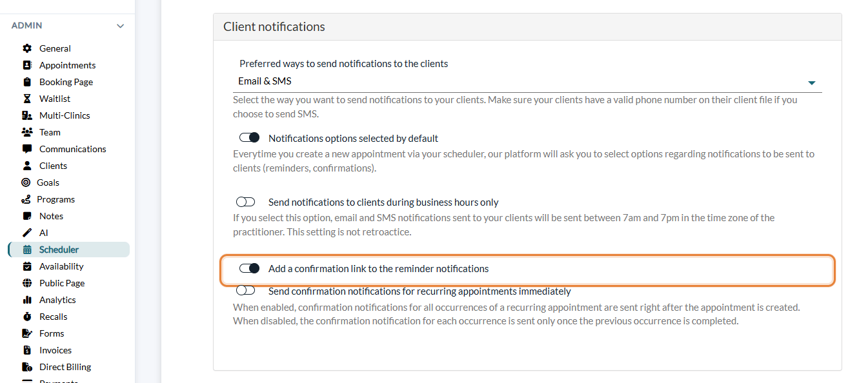Image resolution: width=868 pixels, height=383 pixels.
Task: Click the Email & SMS selected value
Action: pyautogui.click(x=265, y=81)
